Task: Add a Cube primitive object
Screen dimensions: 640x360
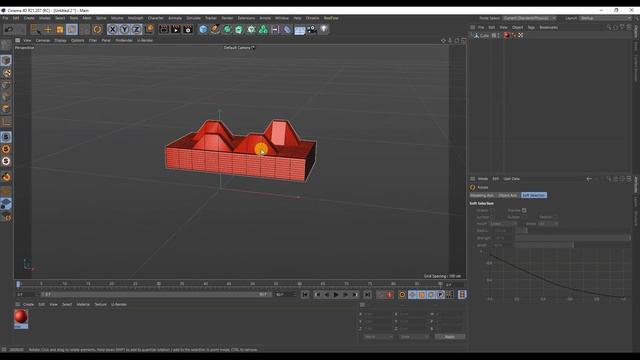Action: pos(203,29)
